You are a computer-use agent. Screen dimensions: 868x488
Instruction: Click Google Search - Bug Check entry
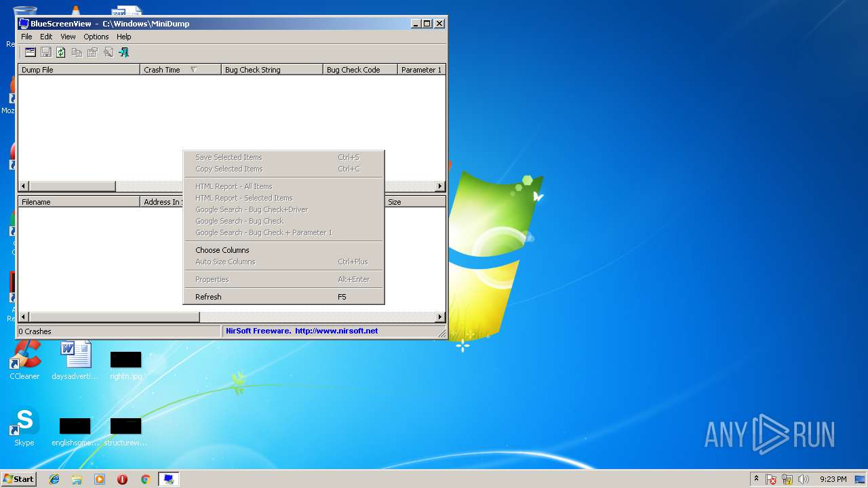[283, 221]
